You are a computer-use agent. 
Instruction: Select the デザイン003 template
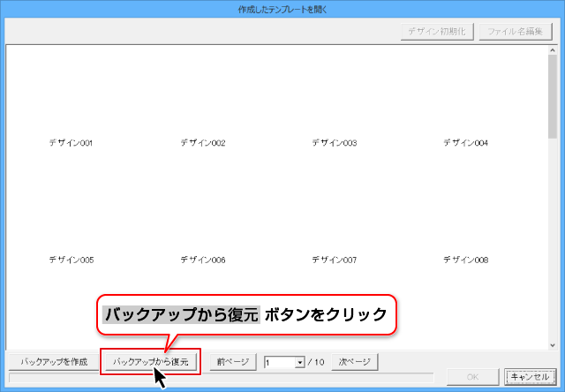tap(335, 143)
